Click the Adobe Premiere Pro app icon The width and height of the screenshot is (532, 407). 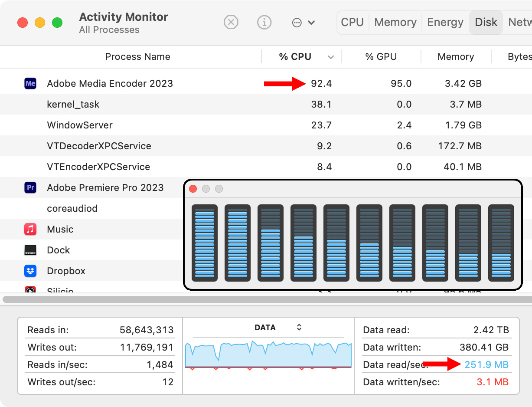pos(30,187)
